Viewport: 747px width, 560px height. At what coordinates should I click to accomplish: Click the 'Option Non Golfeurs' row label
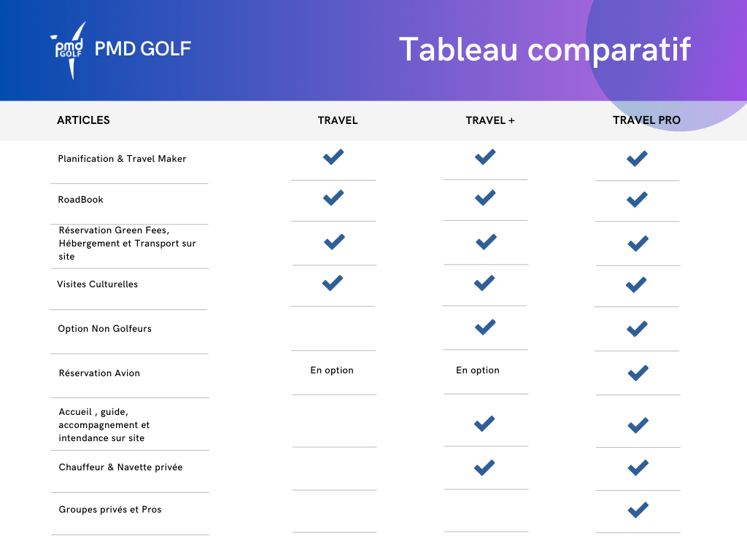point(105,329)
